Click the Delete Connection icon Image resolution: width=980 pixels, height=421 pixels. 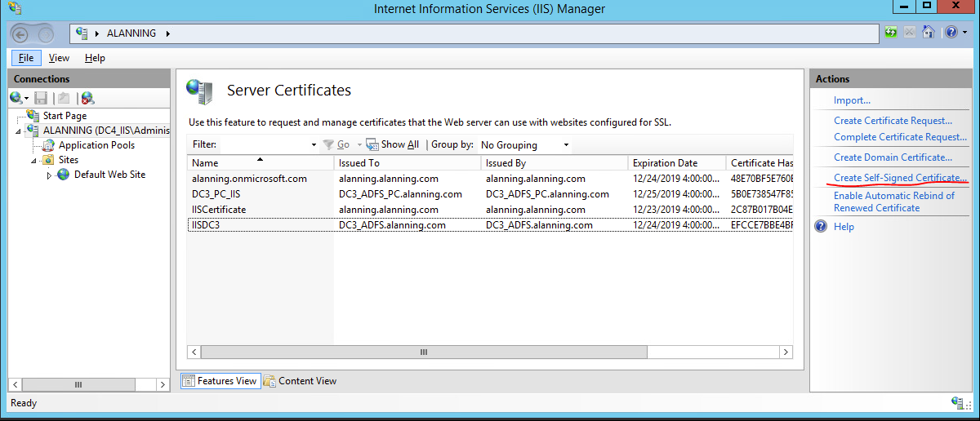coord(87,98)
